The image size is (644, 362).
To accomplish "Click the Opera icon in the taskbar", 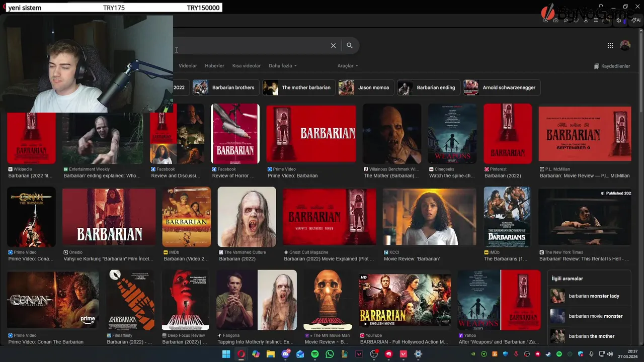I will coord(241,354).
